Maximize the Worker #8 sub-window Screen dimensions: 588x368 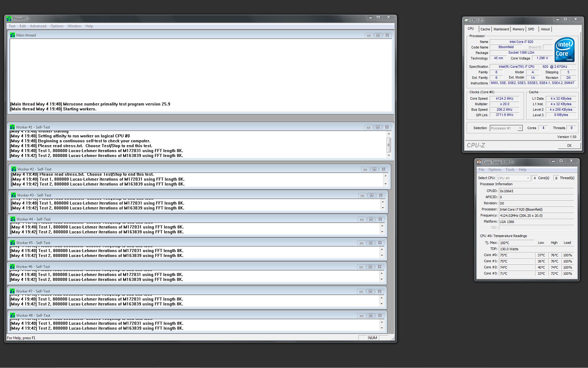tap(371, 316)
